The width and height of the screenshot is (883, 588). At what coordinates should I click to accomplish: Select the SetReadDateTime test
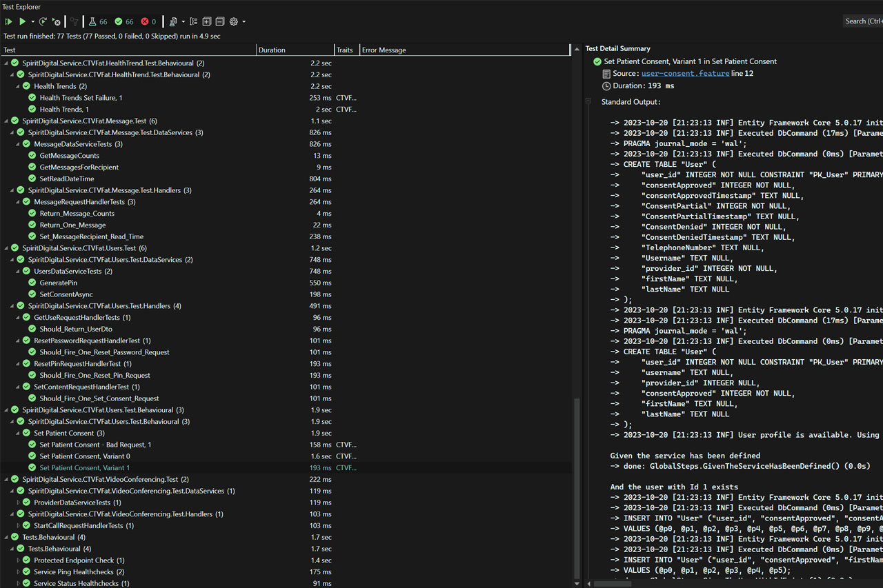pos(66,179)
